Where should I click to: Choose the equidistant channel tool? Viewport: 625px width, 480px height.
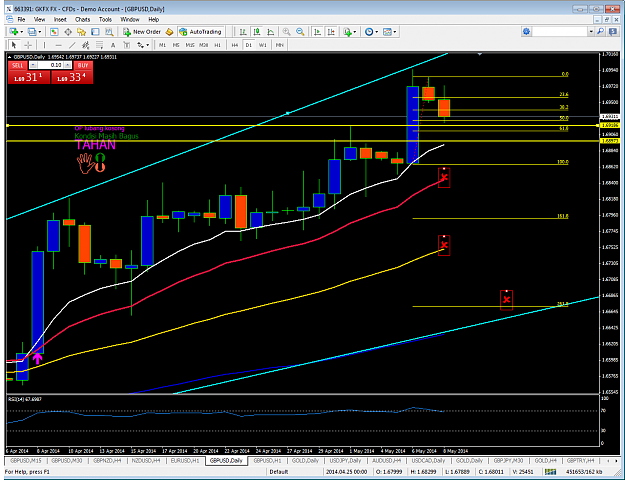pyautogui.click(x=85, y=45)
